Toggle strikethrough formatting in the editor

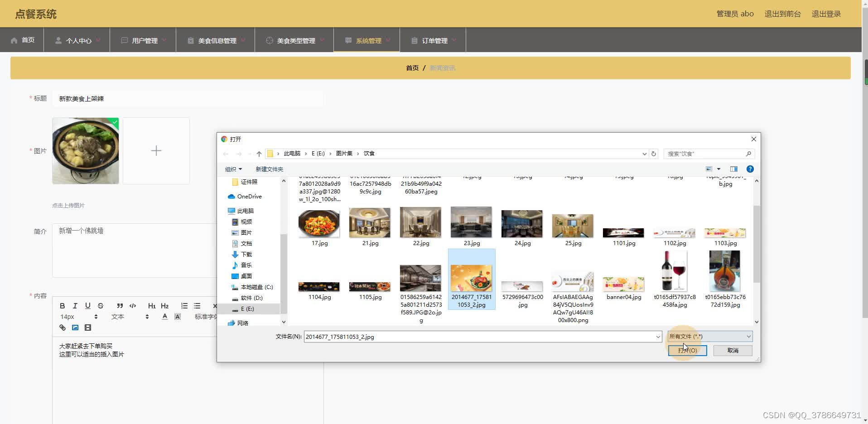pyautogui.click(x=101, y=306)
